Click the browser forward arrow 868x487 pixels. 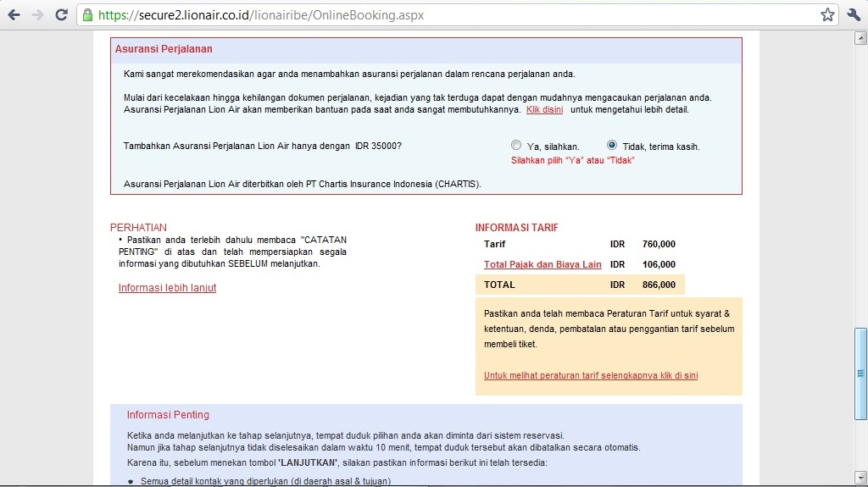click(37, 15)
